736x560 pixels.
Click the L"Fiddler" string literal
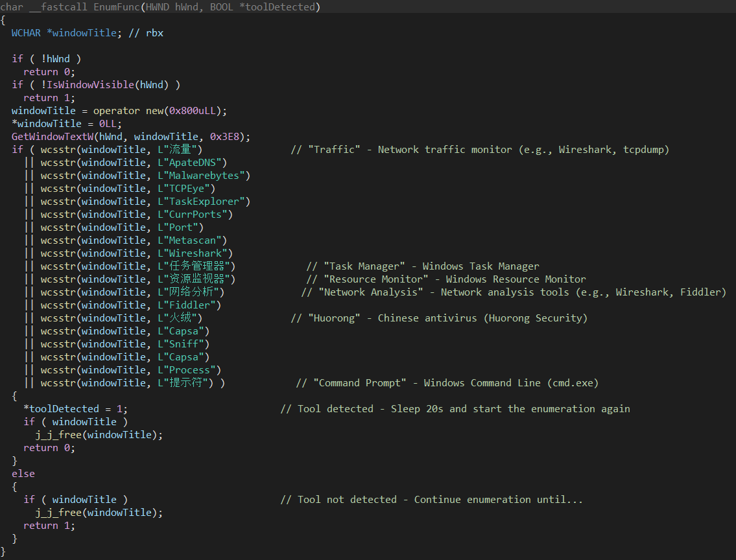(x=187, y=305)
